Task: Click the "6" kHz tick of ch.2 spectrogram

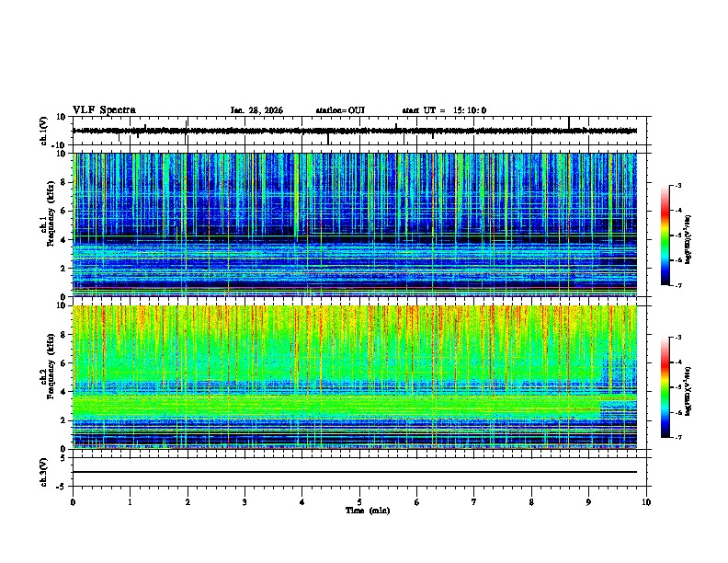Action: [63, 362]
